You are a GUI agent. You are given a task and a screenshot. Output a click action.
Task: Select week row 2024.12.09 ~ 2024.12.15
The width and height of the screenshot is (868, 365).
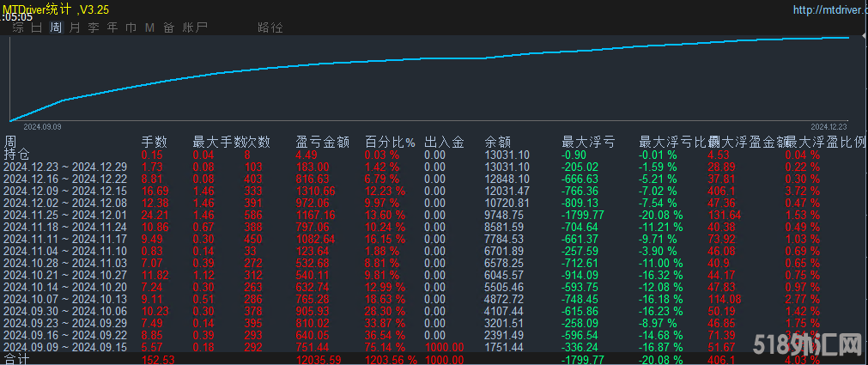pos(65,191)
